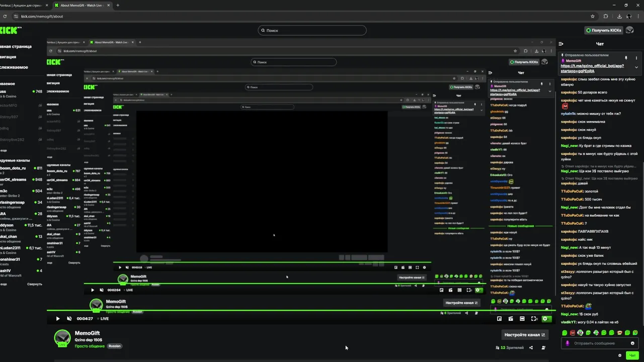644x362 pixels.
Task: Expand pinned message with chevron
Action: pos(636,67)
